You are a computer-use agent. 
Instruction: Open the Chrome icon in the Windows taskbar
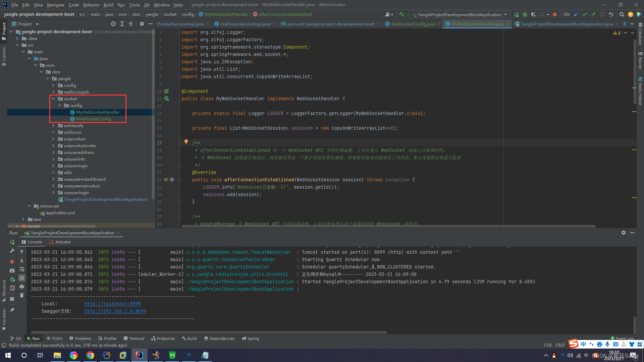point(90,355)
